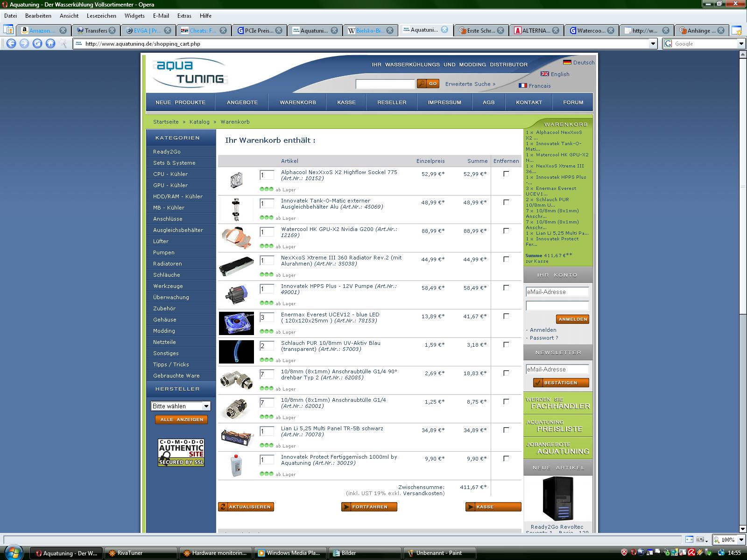Open the Google search engine dropdown
The width and height of the screenshot is (747, 560).
pos(741,43)
